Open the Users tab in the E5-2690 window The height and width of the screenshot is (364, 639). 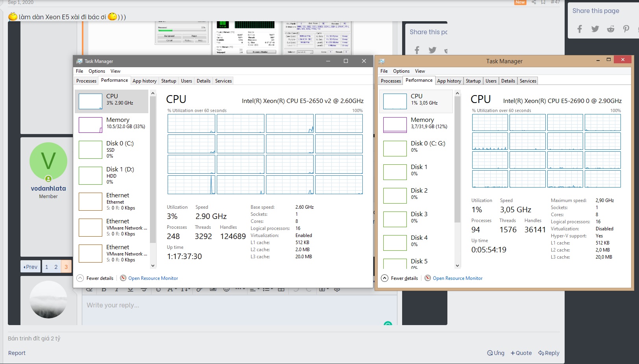[491, 81]
